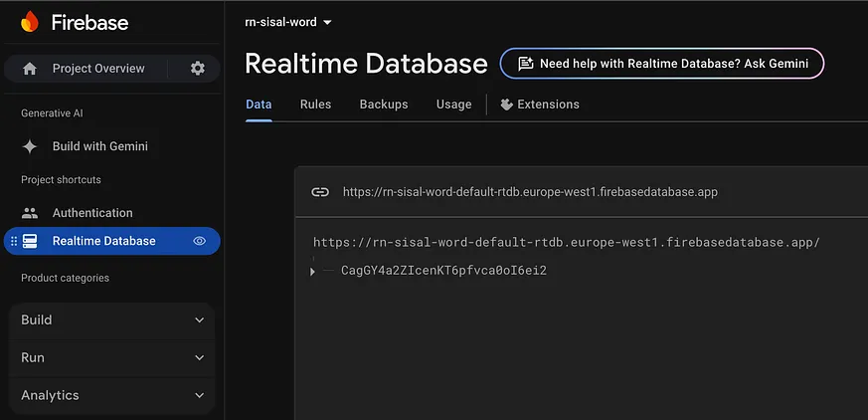The width and height of the screenshot is (868, 420).
Task: Click the Project Overview home icon
Action: pyautogui.click(x=30, y=69)
